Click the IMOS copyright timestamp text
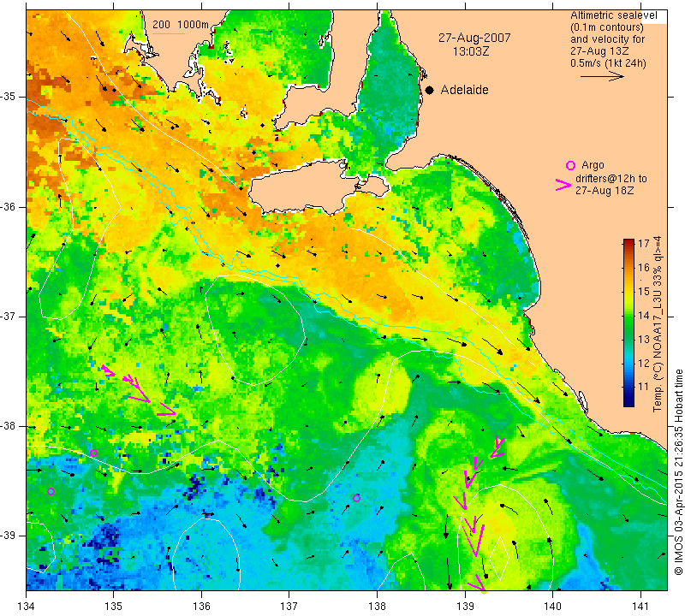The width and height of the screenshot is (685, 616). (678, 471)
